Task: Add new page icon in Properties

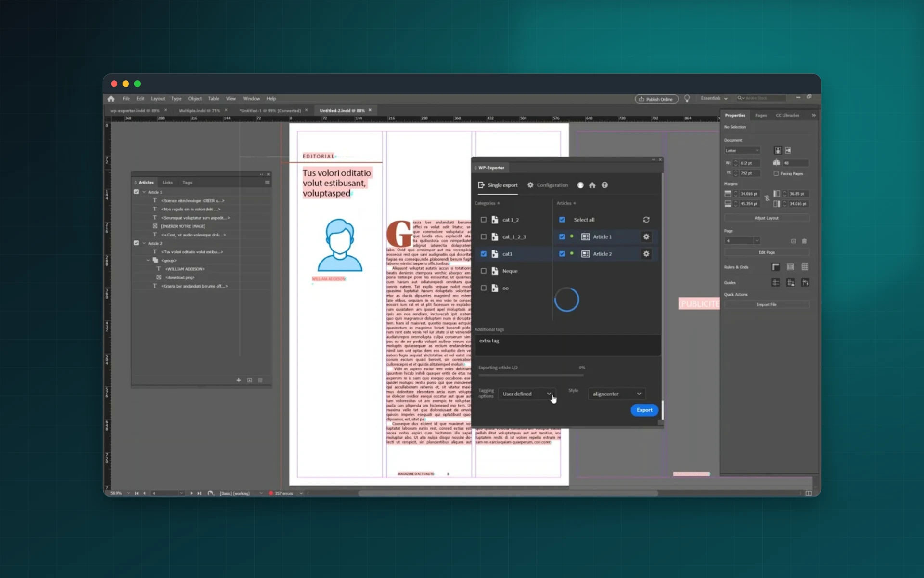Action: click(x=794, y=241)
